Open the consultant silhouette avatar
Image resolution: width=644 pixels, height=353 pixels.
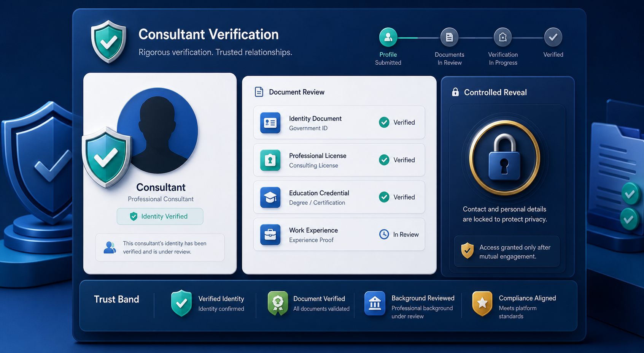click(x=157, y=130)
